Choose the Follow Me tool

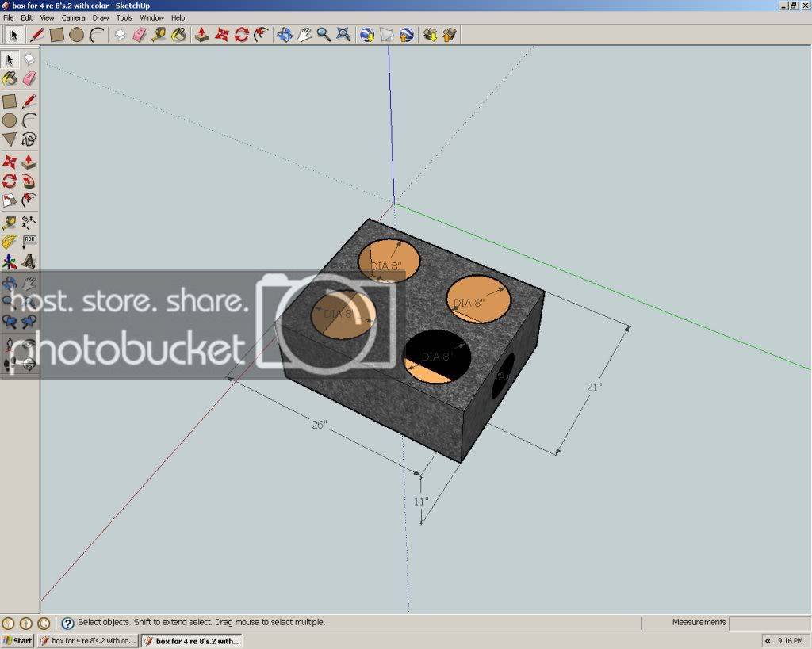pos(29,181)
